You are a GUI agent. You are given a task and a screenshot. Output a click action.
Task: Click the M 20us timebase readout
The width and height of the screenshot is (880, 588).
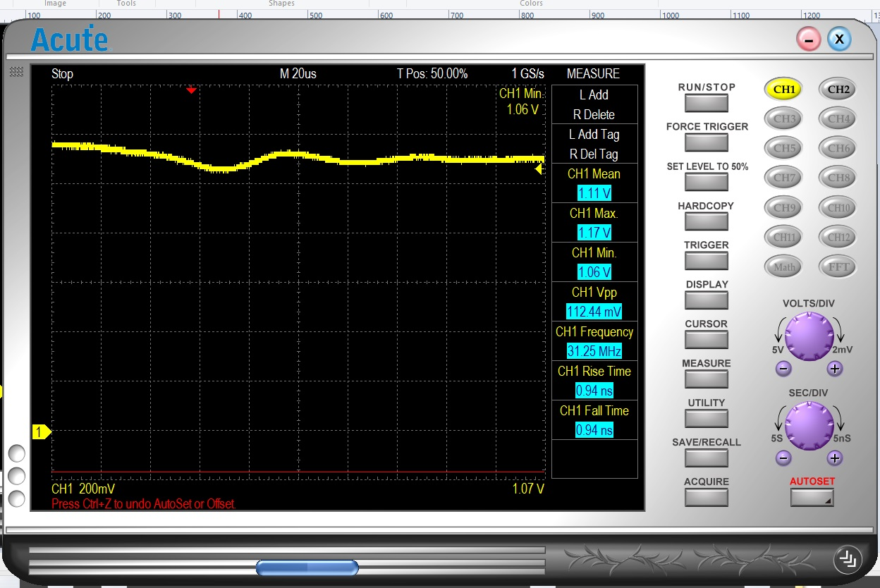298,73
